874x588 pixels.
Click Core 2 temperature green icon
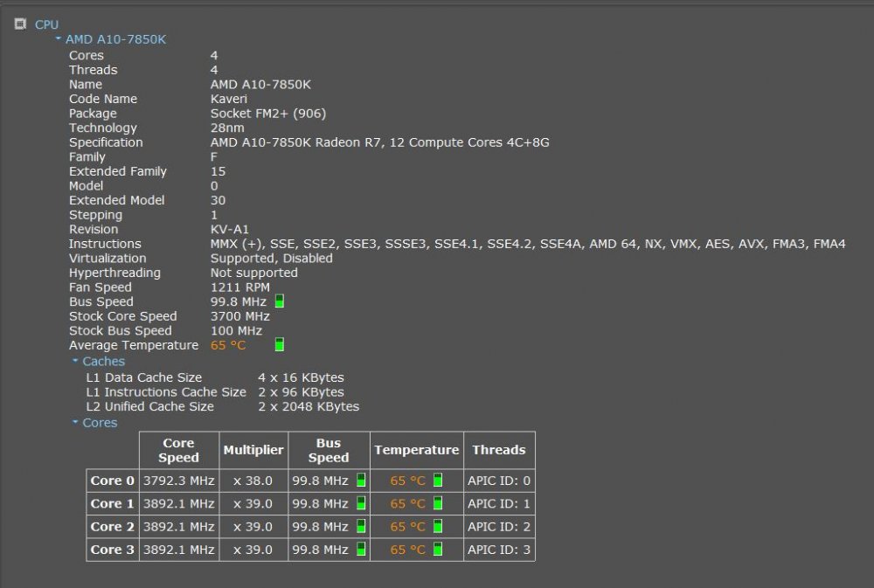point(438,526)
